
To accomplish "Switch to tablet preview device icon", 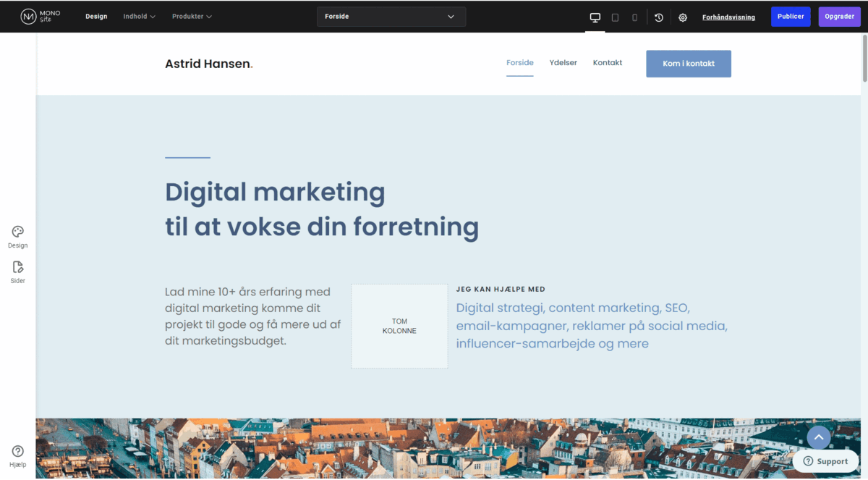I will click(615, 17).
